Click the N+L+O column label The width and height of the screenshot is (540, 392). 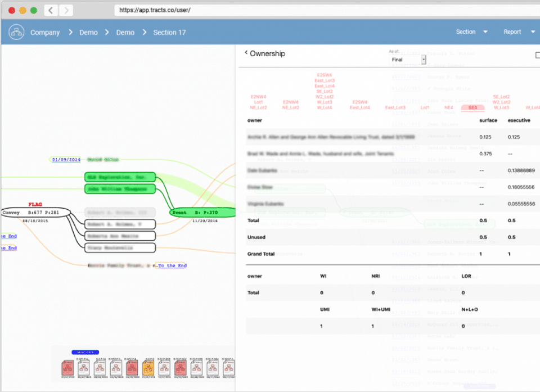(x=470, y=310)
